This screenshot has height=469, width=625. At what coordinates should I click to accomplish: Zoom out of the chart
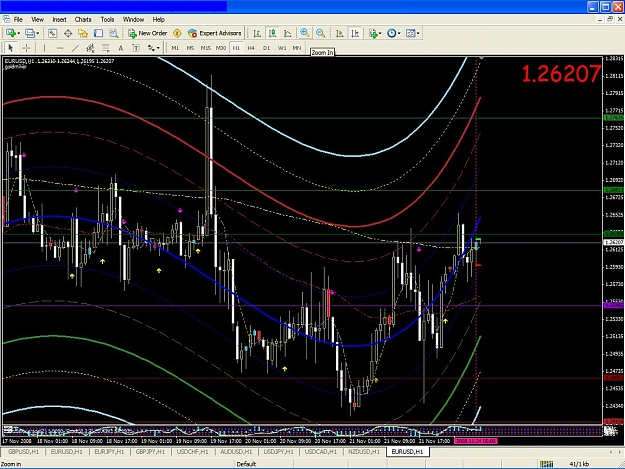tap(320, 33)
